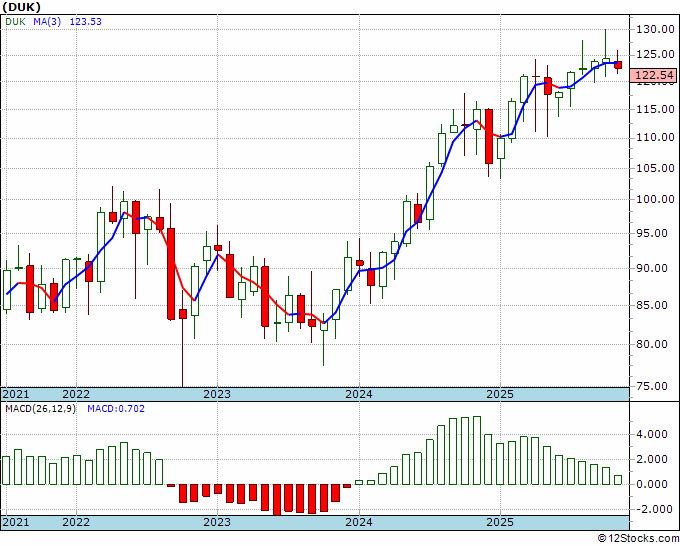The image size is (680, 546).
Task: Click the 95.00 price axis label
Action: [x=652, y=233]
